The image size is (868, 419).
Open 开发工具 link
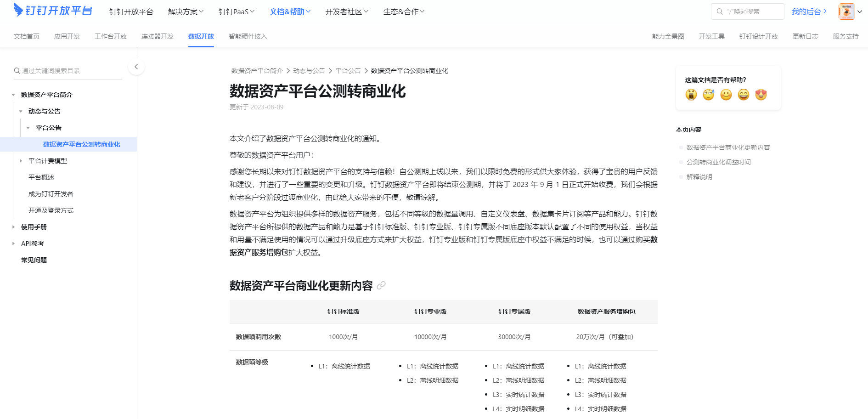pyautogui.click(x=712, y=36)
